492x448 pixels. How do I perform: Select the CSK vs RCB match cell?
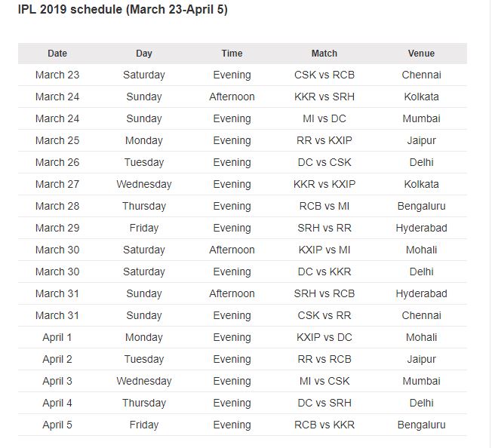[324, 75]
